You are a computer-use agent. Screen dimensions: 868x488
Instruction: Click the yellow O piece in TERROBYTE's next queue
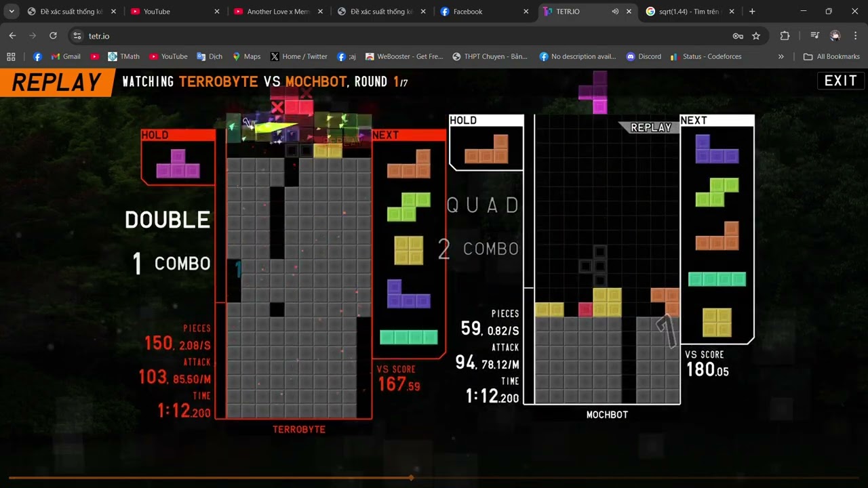pyautogui.click(x=409, y=250)
